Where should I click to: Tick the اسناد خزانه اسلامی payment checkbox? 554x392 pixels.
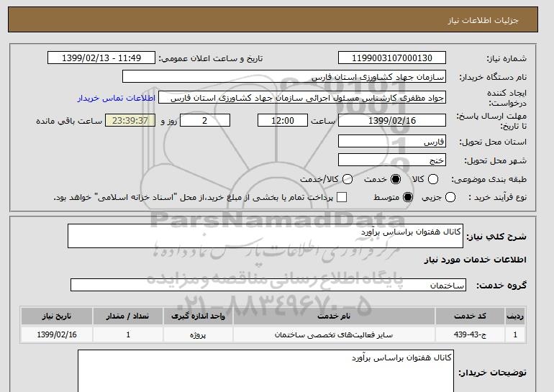tap(341, 197)
